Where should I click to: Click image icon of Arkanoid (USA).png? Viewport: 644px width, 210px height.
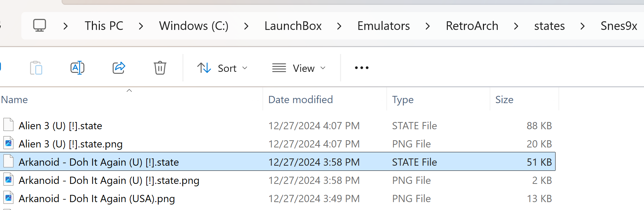(9, 198)
